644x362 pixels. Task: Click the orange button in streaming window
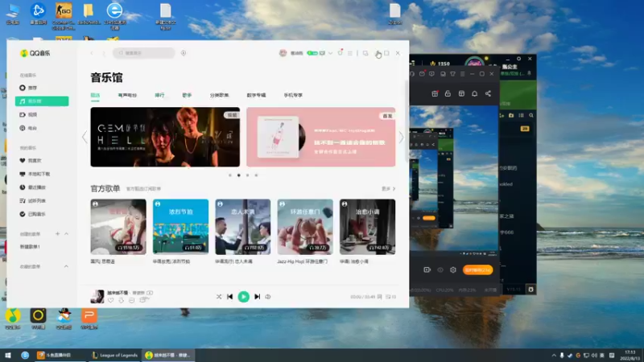tap(477, 269)
